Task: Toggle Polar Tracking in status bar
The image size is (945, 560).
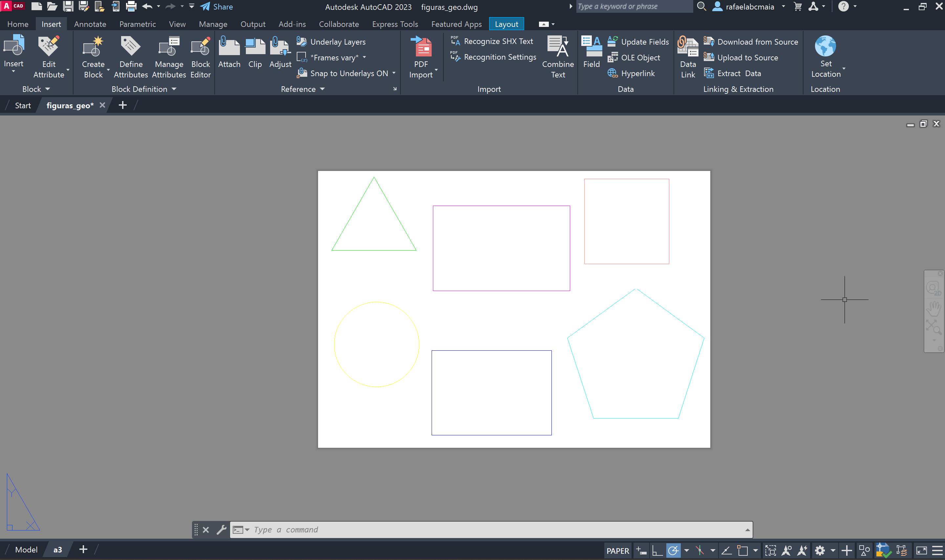Action: click(673, 550)
